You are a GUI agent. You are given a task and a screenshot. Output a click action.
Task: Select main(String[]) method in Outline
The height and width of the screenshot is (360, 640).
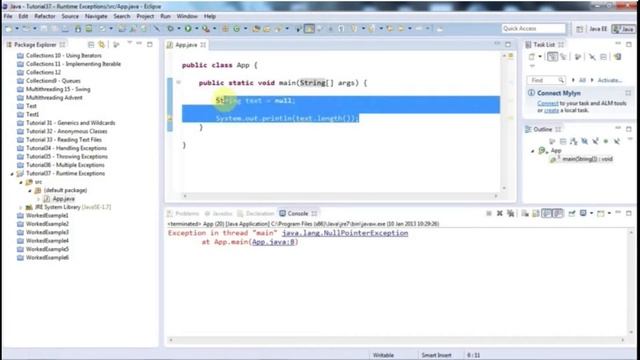[x=587, y=159]
